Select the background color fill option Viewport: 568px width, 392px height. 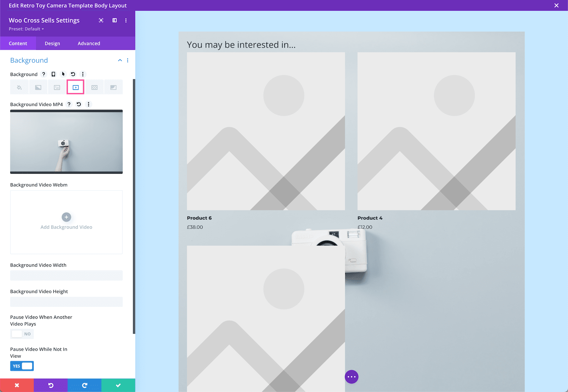(x=19, y=87)
